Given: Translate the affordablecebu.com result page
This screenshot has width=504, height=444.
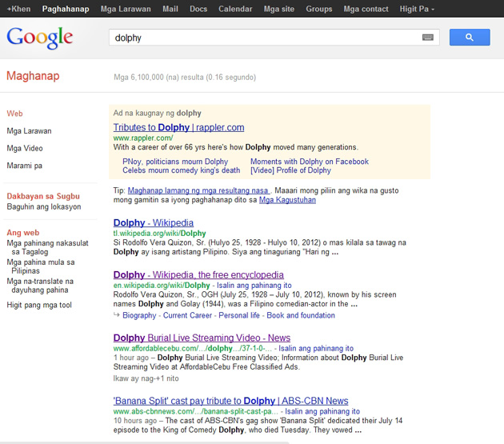Looking at the screenshot, I should tap(316, 348).
